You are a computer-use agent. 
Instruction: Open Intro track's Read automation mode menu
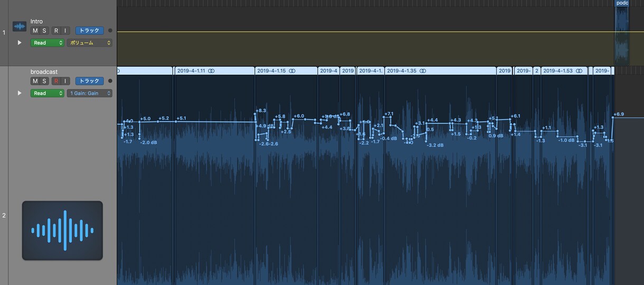[x=48, y=43]
